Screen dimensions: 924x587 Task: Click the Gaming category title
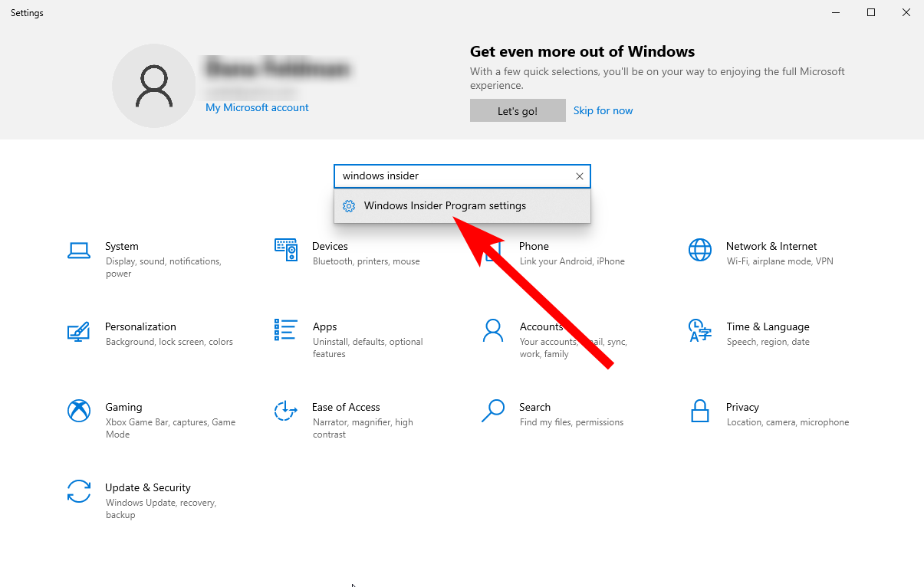pyautogui.click(x=123, y=407)
